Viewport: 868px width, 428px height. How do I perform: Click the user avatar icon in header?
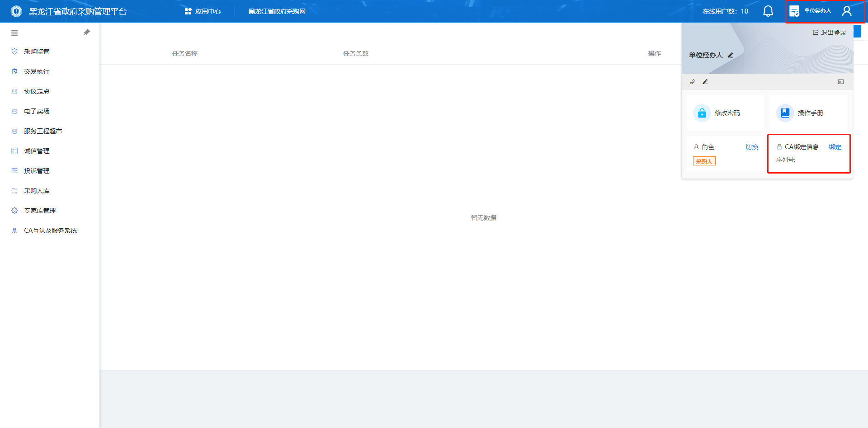(847, 11)
